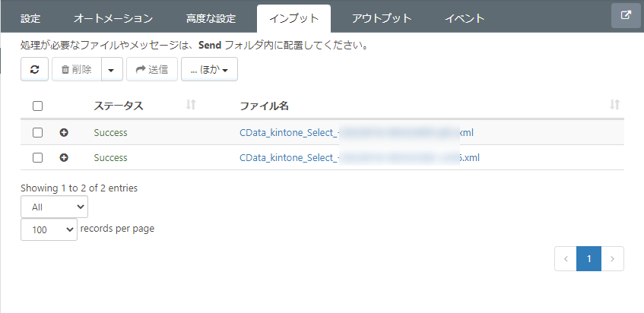644x313 pixels.
Task: Open the All status filter dropdown
Action: 54,207
